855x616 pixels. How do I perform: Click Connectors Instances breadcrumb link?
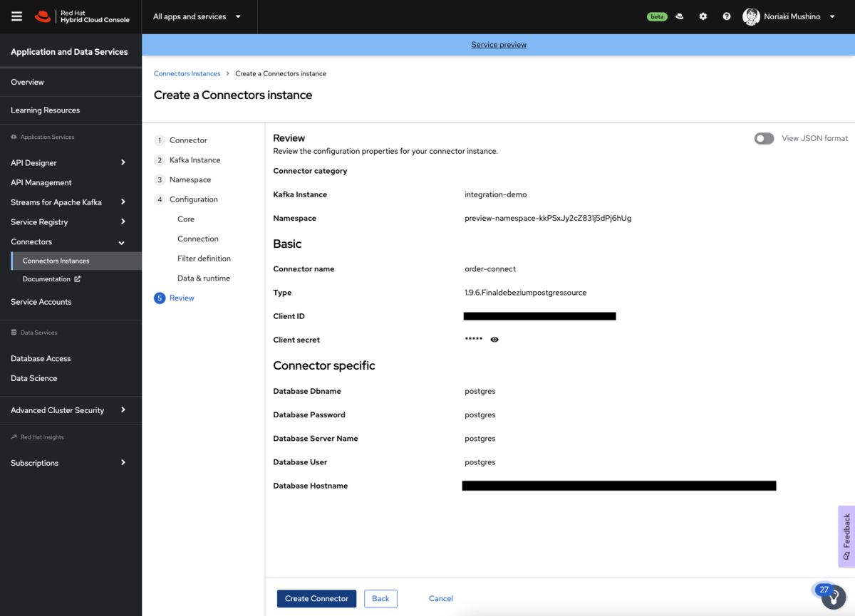pyautogui.click(x=187, y=73)
